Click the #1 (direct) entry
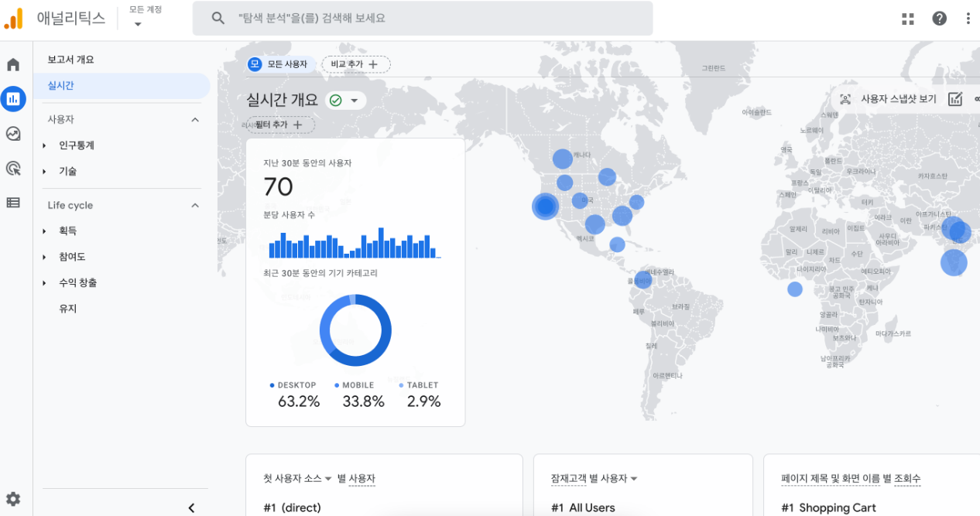This screenshot has height=516, width=980. tap(292, 507)
